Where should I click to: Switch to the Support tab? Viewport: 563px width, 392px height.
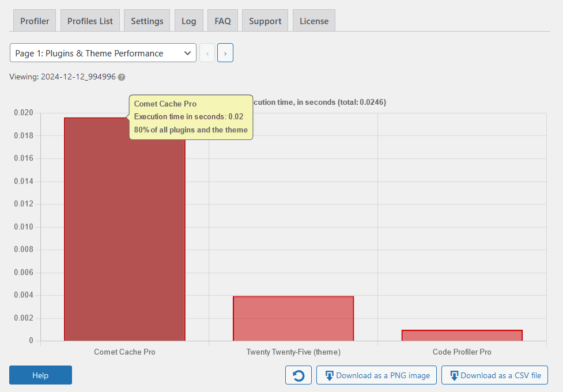[x=265, y=21]
